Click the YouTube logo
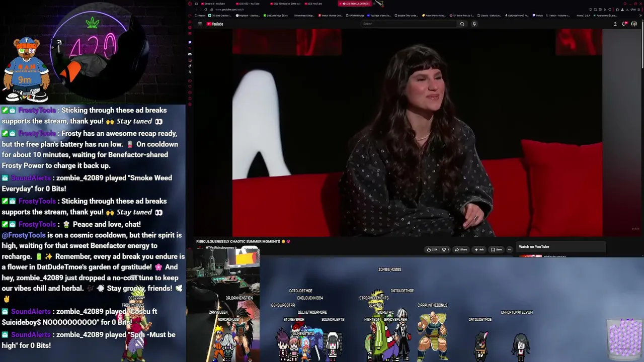 pos(215,24)
